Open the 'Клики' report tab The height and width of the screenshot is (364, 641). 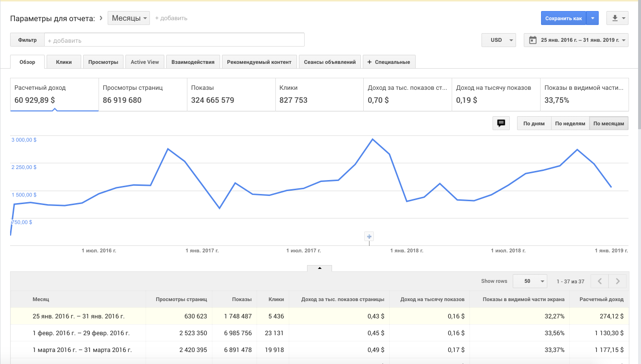[x=64, y=62]
